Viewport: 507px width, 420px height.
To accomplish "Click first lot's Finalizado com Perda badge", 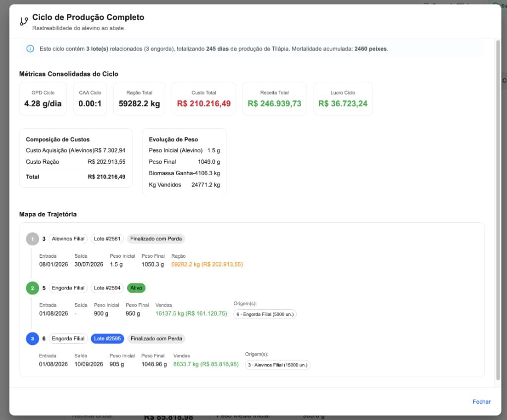I will pyautogui.click(x=156, y=239).
